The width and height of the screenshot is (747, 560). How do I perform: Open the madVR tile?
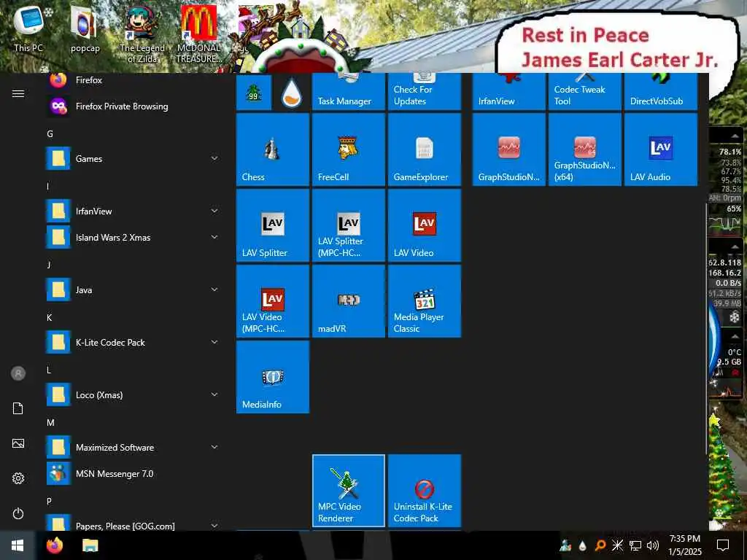[x=348, y=301]
